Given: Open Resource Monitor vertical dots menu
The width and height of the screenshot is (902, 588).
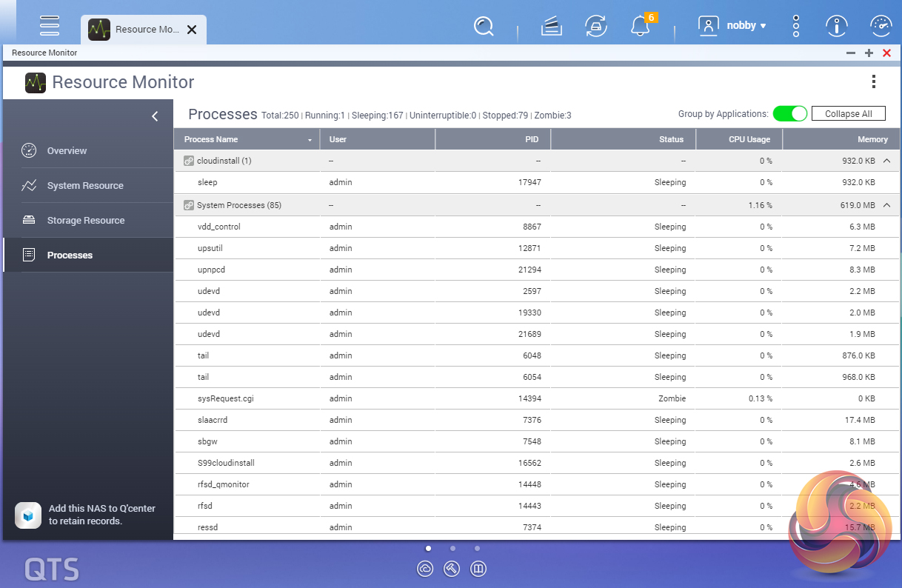Looking at the screenshot, I should point(874,81).
